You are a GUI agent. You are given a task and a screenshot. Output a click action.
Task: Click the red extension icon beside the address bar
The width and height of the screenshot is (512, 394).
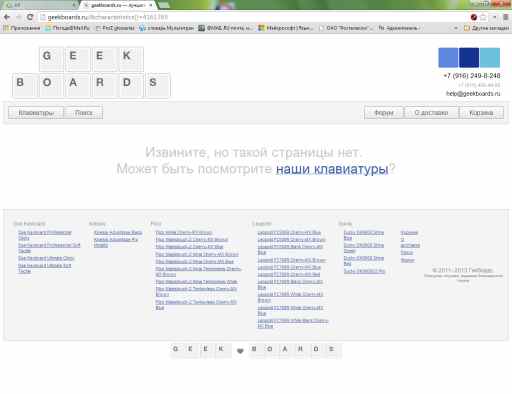click(x=474, y=17)
